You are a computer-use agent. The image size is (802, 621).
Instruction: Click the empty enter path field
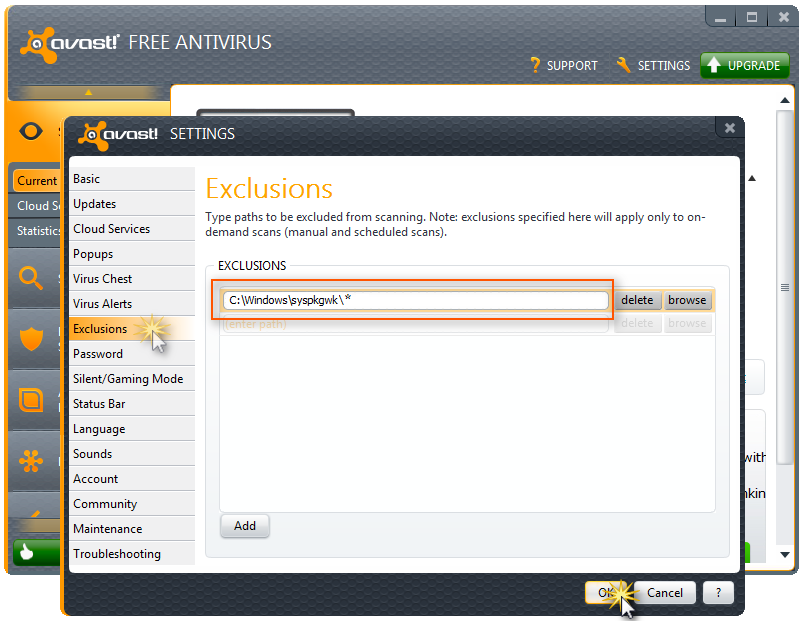[415, 324]
